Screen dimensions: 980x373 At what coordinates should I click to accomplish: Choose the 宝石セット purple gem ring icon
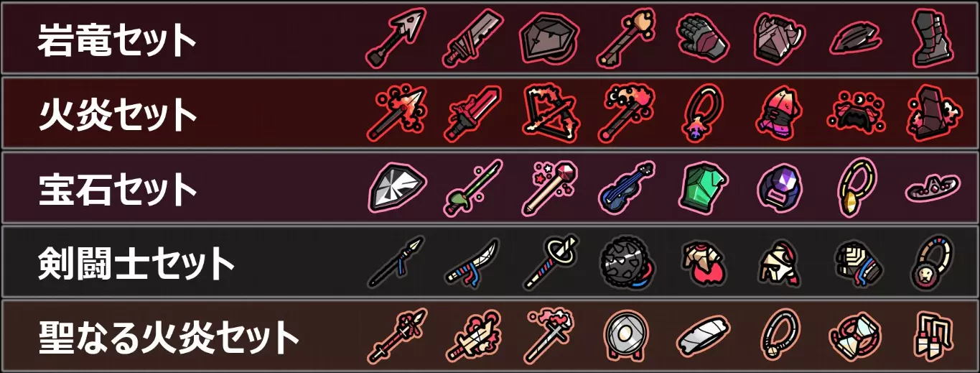pos(780,189)
